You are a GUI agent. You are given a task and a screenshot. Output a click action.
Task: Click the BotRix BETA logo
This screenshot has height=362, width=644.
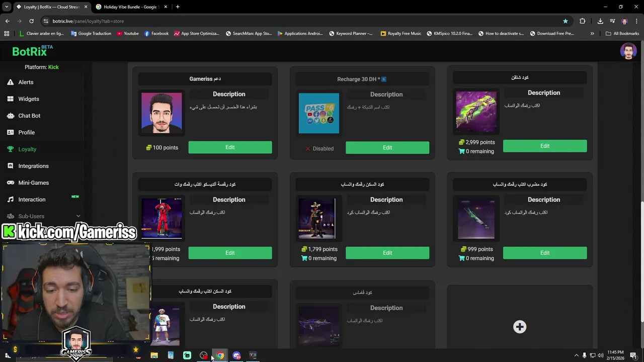coord(32,51)
